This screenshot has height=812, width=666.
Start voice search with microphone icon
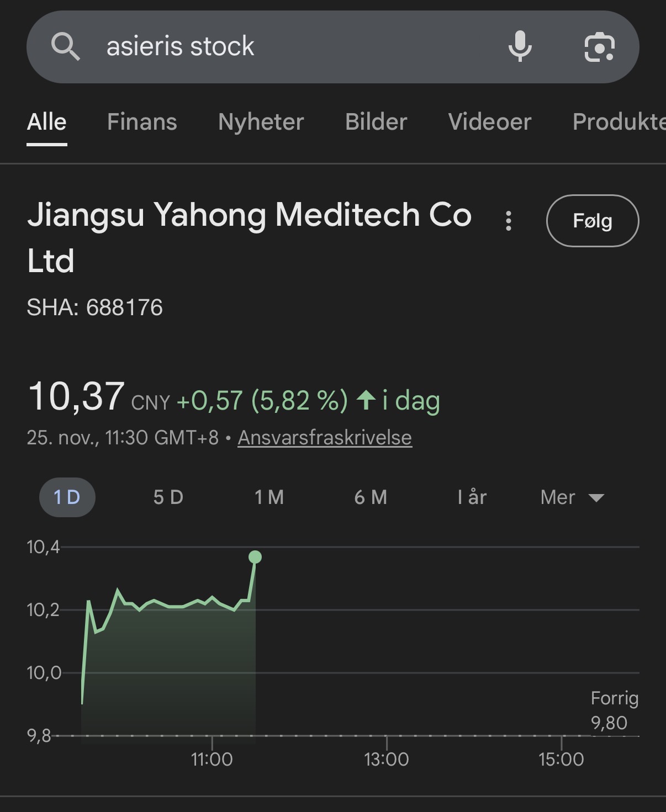click(520, 46)
